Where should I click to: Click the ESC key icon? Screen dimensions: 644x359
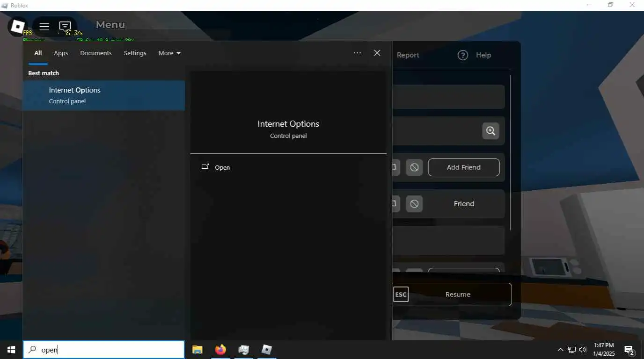click(401, 294)
